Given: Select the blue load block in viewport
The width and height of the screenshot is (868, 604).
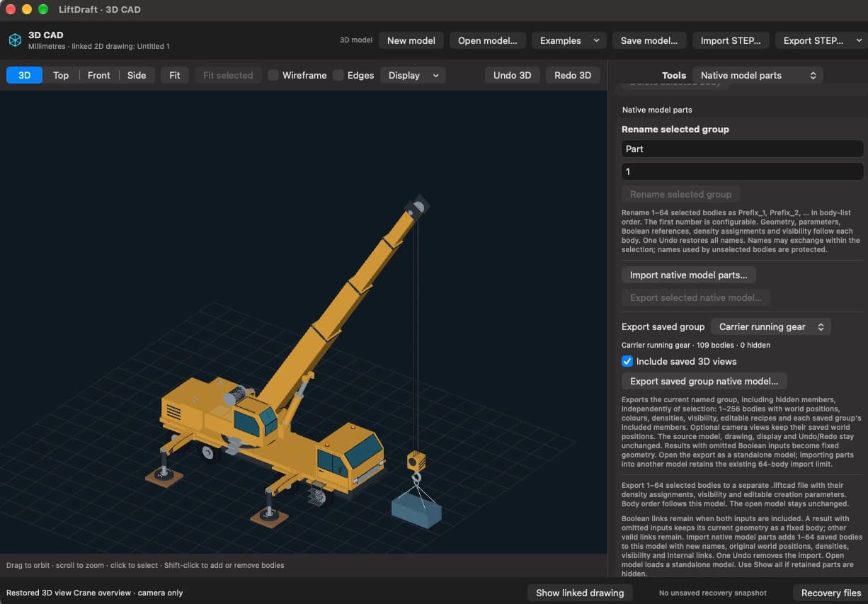Looking at the screenshot, I should click(416, 511).
